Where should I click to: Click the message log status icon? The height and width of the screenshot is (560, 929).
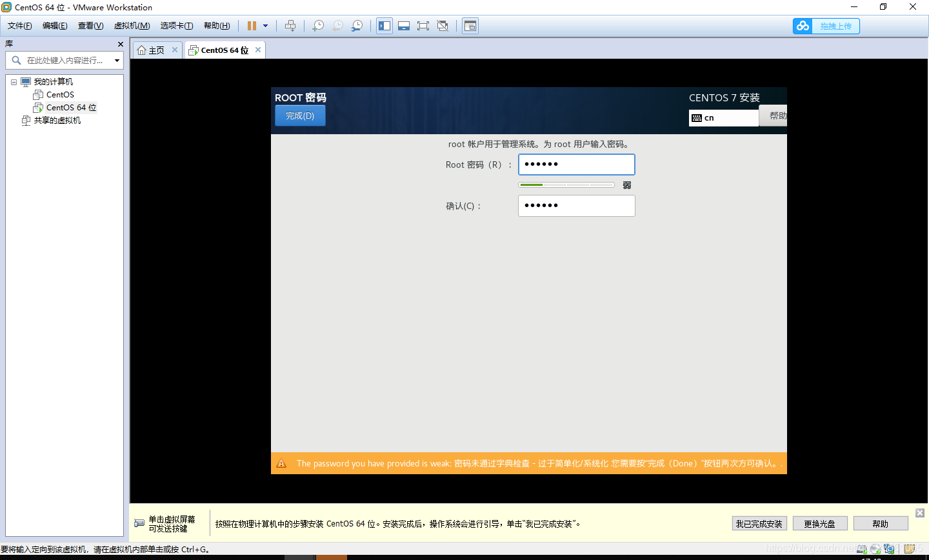pos(910,549)
